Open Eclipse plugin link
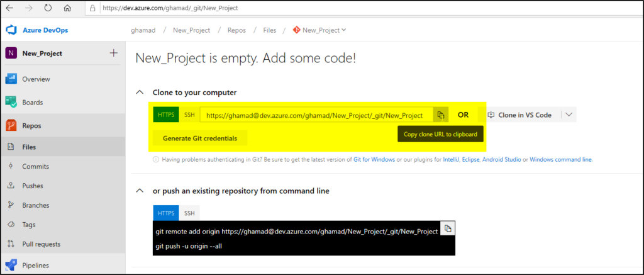Screen dimensions: 644x275 pyautogui.click(x=471, y=159)
